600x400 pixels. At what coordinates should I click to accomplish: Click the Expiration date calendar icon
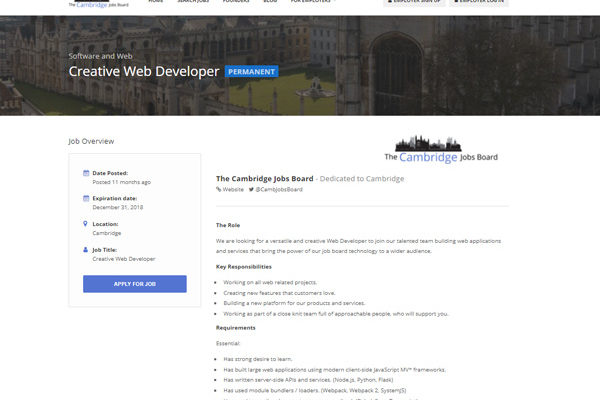pyautogui.click(x=86, y=198)
